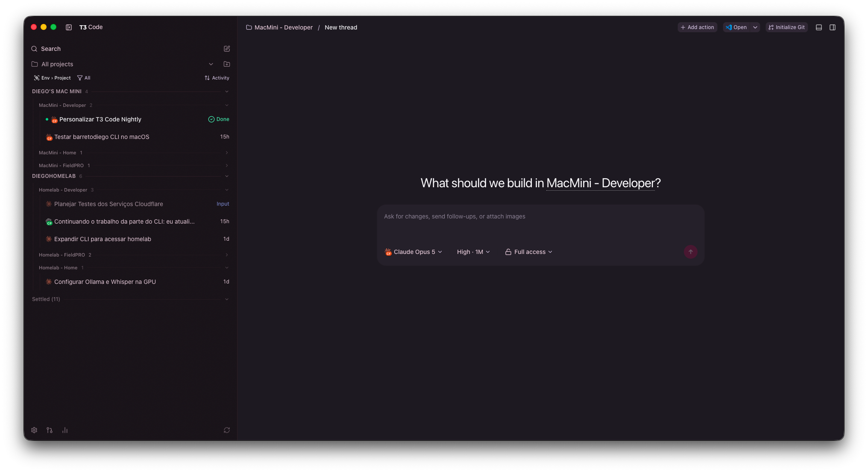Add a new project folder icon

(x=227, y=64)
